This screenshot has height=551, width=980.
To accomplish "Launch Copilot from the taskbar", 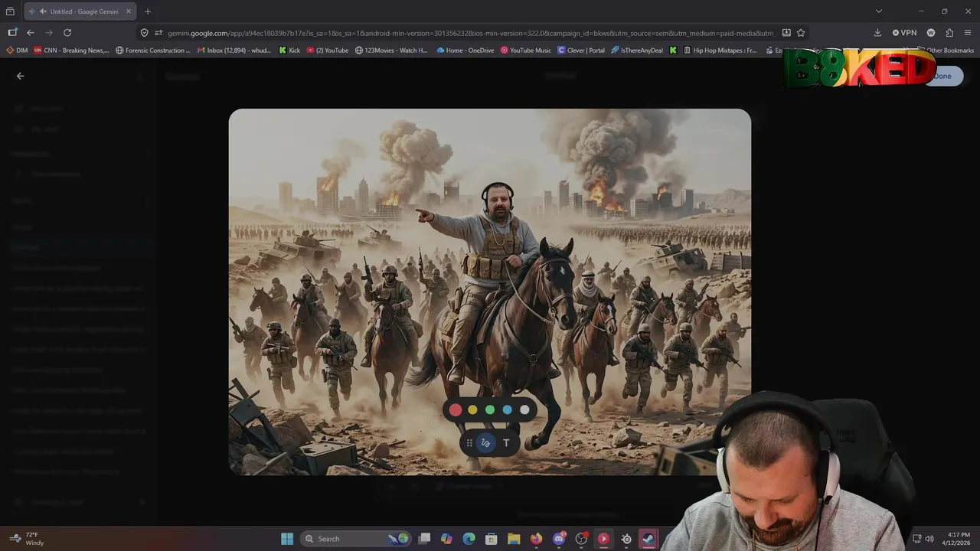I will tap(447, 539).
